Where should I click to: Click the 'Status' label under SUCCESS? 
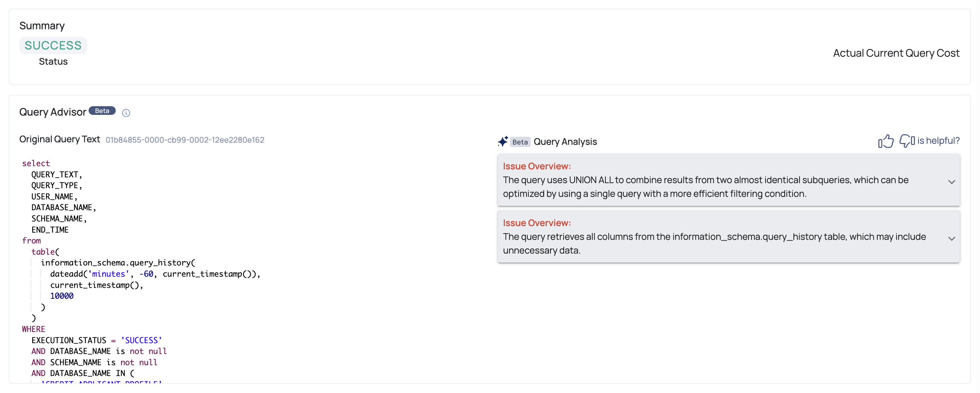tap(53, 61)
